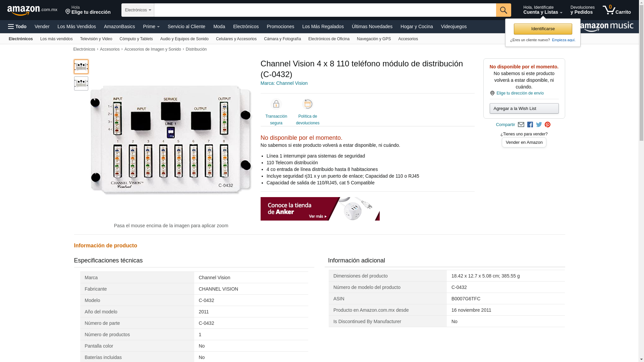Click the orange search magnifier button
The image size is (644, 362).
click(x=503, y=10)
